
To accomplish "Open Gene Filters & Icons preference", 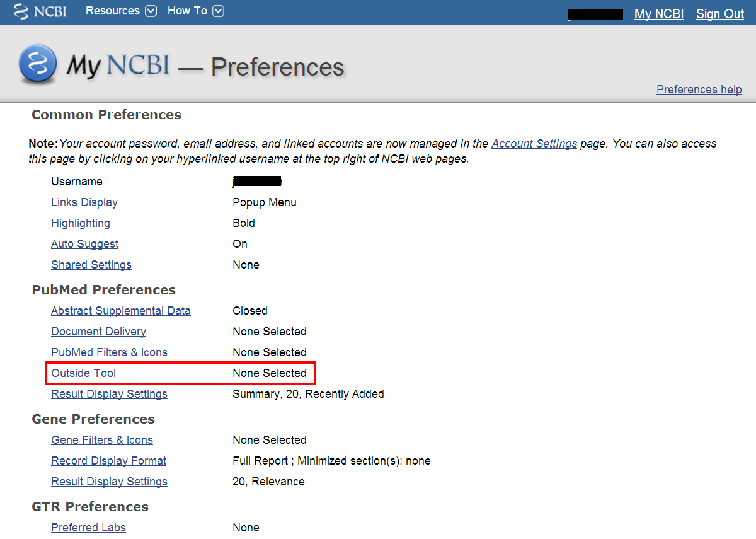I will pos(102,440).
